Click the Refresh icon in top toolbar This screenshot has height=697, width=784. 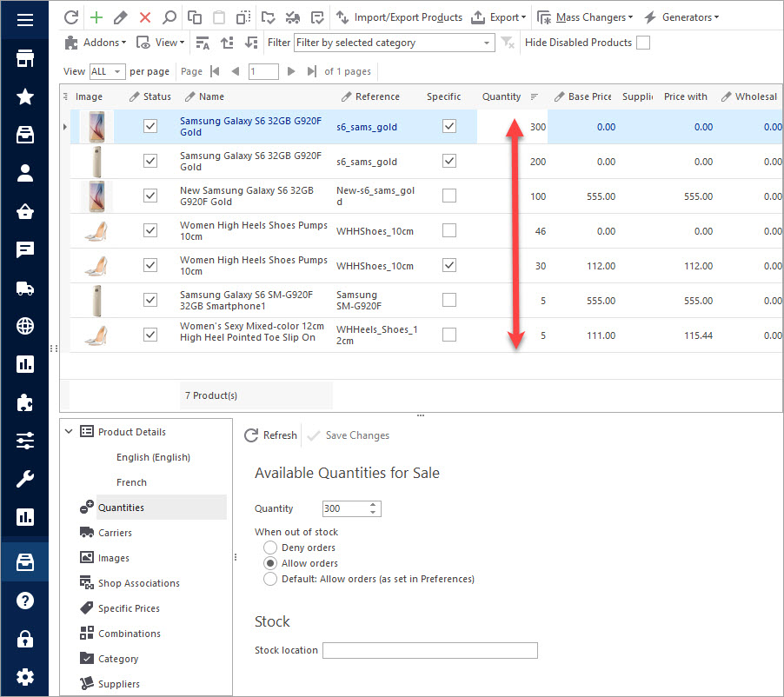point(71,17)
